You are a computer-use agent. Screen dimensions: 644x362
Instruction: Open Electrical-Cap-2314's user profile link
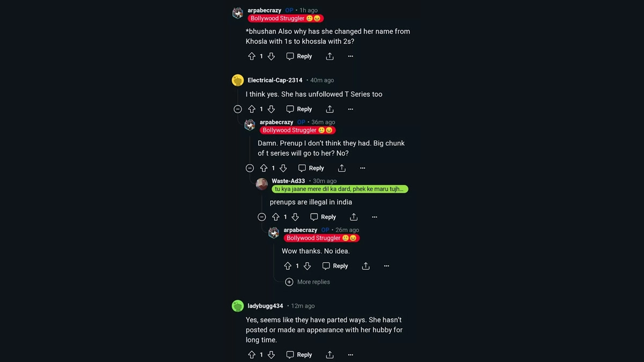coord(275,80)
